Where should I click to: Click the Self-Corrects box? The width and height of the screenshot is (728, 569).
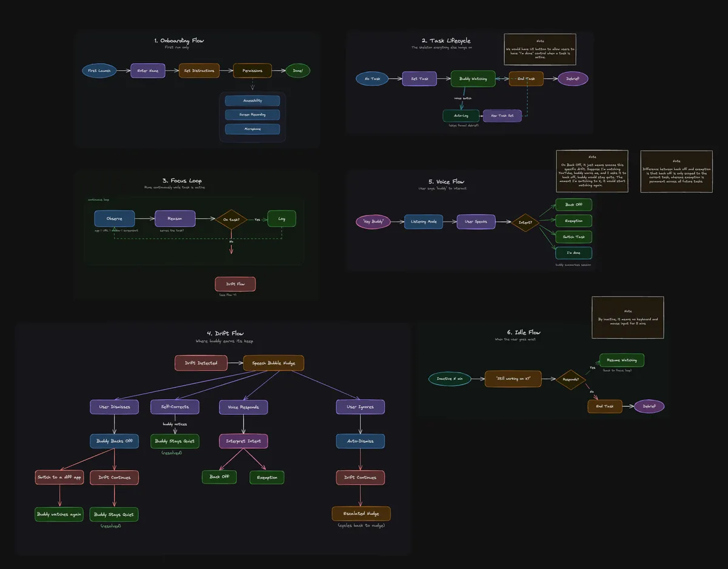(x=175, y=407)
